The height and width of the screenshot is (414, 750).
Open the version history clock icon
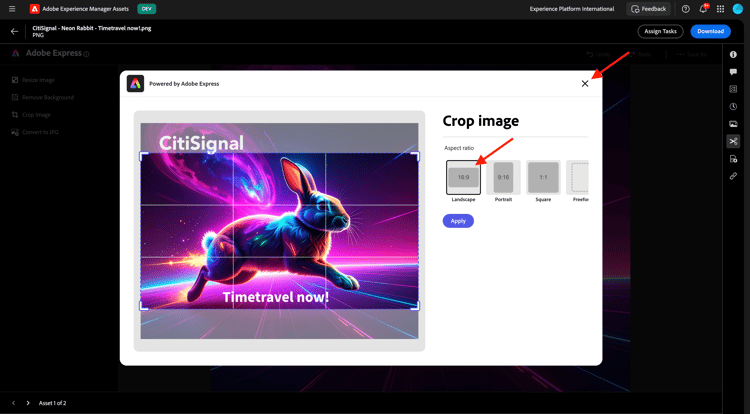(x=733, y=107)
